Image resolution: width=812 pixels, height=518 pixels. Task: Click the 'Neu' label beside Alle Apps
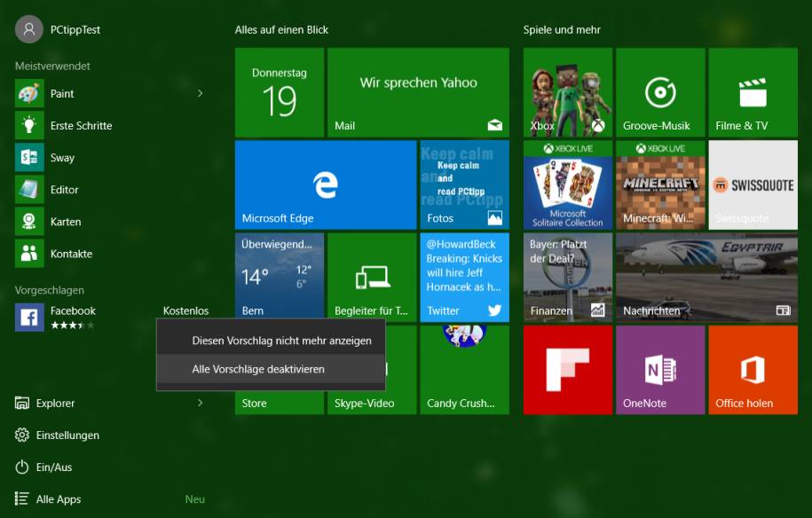point(195,499)
